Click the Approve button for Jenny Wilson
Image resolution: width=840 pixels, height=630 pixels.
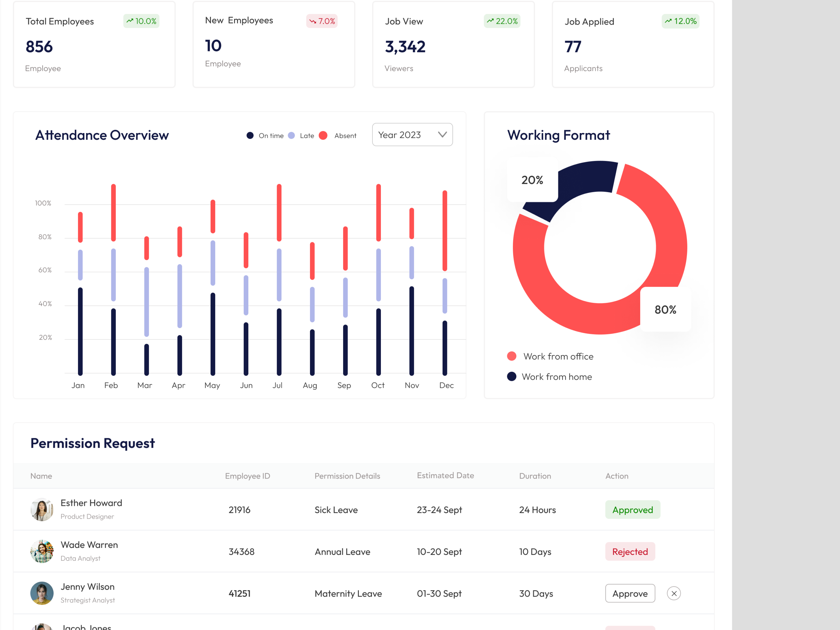click(630, 593)
